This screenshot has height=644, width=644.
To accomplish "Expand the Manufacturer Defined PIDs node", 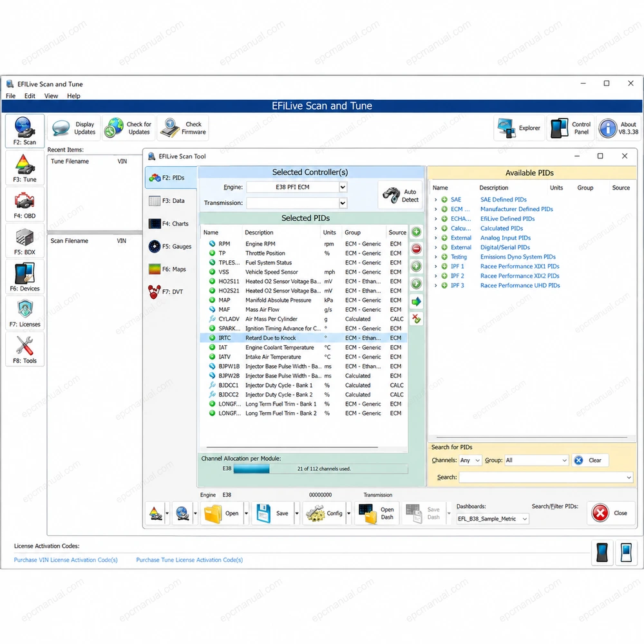I will pyautogui.click(x=436, y=209).
